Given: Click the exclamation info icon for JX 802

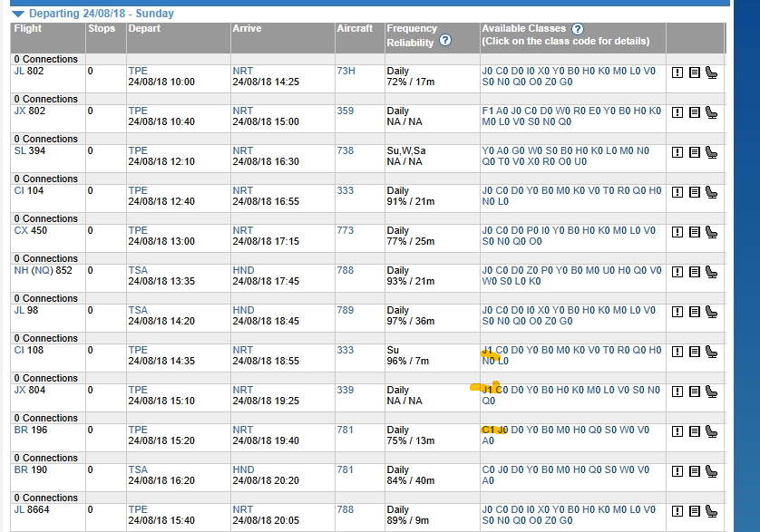Looking at the screenshot, I should [677, 112].
